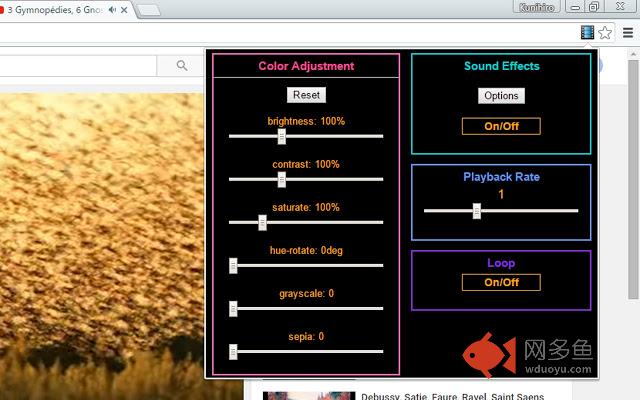Click the saturate: 100% label

click(306, 207)
